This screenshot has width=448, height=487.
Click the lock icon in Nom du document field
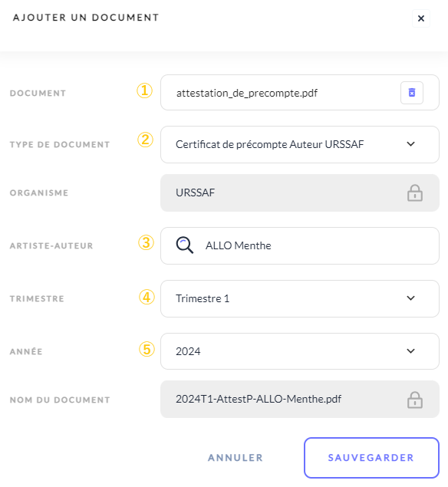[x=415, y=400]
